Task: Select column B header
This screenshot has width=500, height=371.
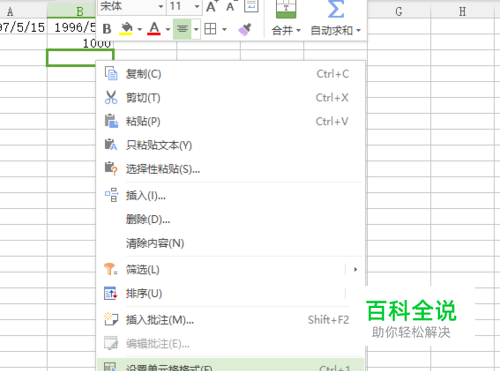Action: click(x=71, y=12)
